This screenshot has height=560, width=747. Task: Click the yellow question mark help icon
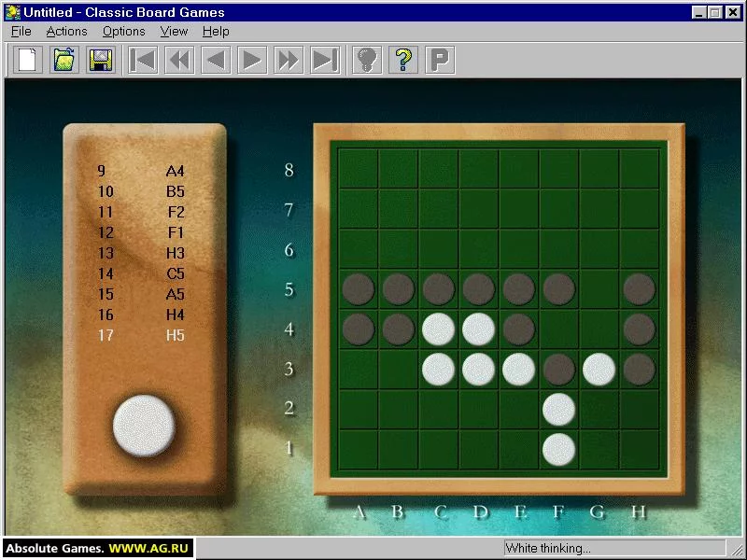[x=403, y=60]
